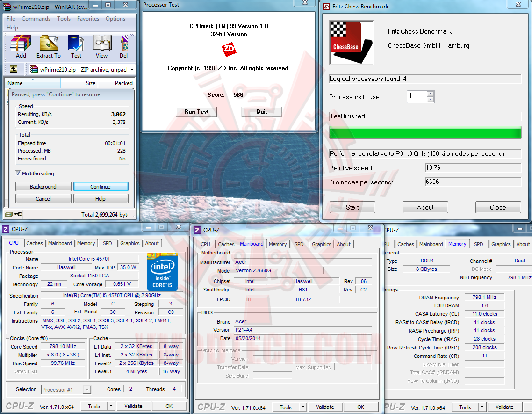Decrease Processors to use spinner

(430, 100)
